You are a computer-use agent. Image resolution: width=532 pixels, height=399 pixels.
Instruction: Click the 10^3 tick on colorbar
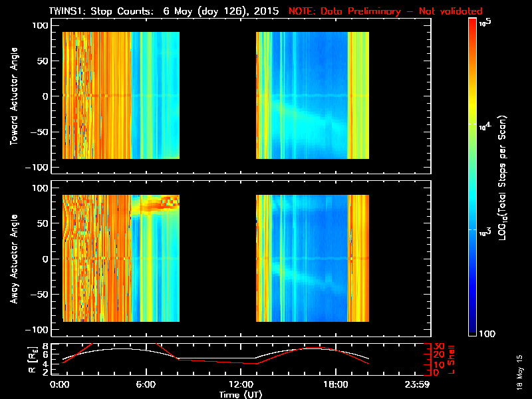click(x=485, y=232)
